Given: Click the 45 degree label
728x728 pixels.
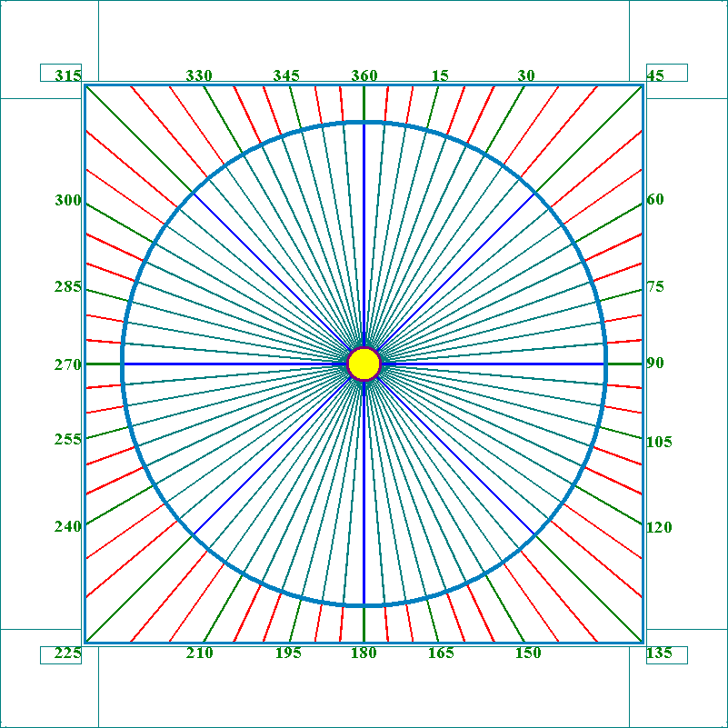Looking at the screenshot, I should [x=655, y=75].
